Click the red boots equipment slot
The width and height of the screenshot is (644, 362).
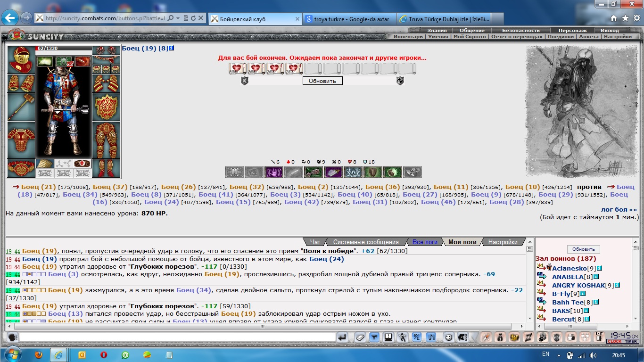(106, 169)
